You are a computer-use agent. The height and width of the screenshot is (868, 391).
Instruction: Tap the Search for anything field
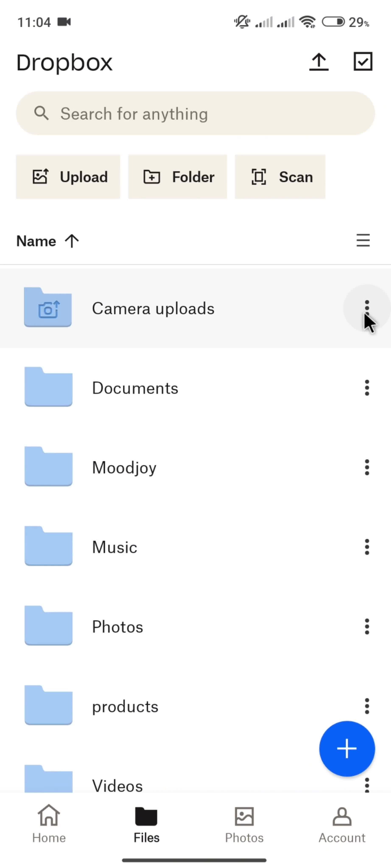pos(195,114)
